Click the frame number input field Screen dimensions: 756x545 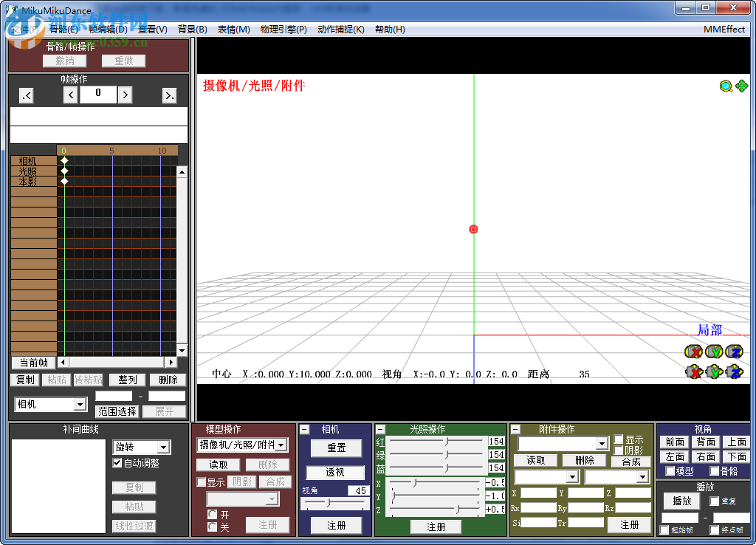(x=98, y=94)
